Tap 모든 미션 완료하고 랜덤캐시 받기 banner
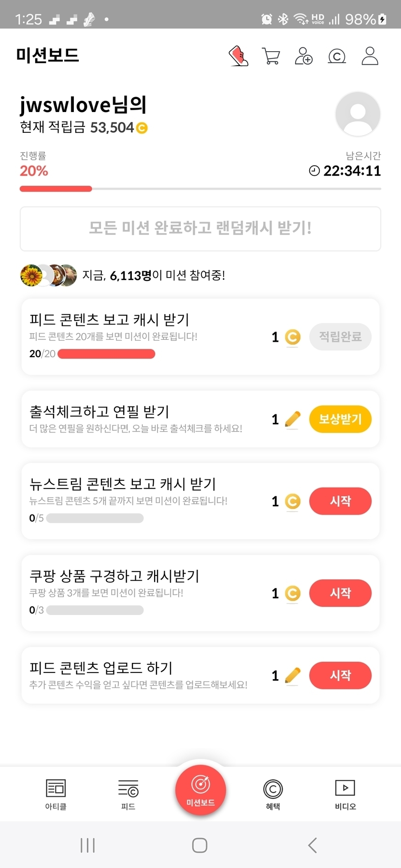 (x=200, y=229)
